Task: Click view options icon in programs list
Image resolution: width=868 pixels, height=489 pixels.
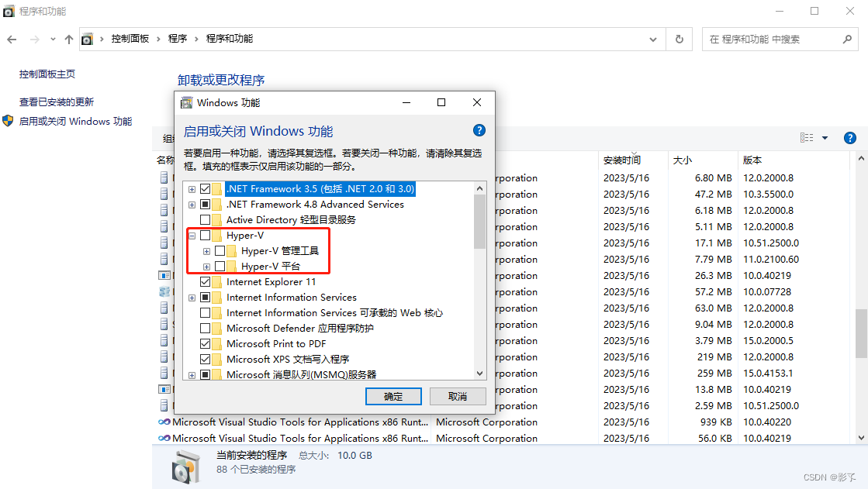Action: (x=807, y=138)
